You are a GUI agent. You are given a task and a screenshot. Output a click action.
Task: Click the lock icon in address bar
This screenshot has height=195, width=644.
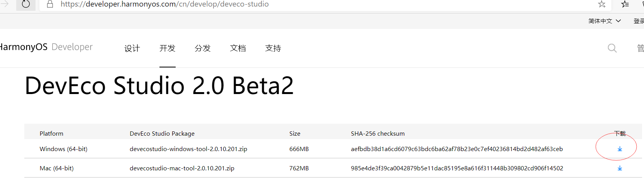tap(50, 4)
